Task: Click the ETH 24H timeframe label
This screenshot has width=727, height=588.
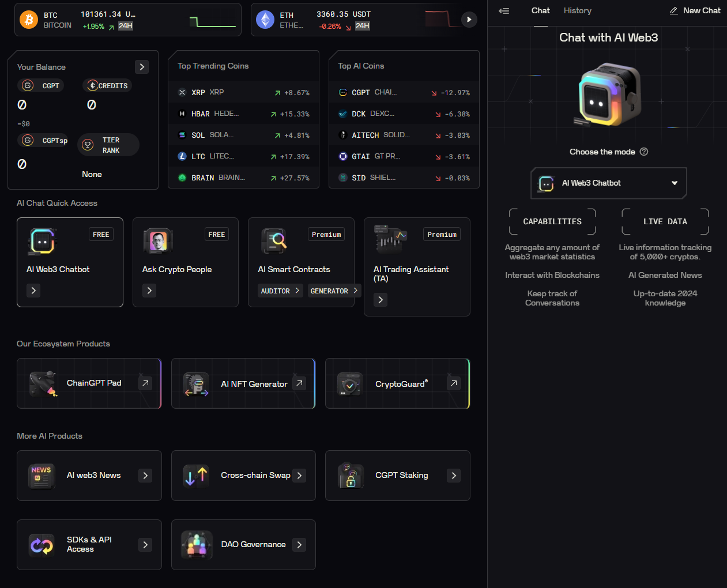Action: 363,26
